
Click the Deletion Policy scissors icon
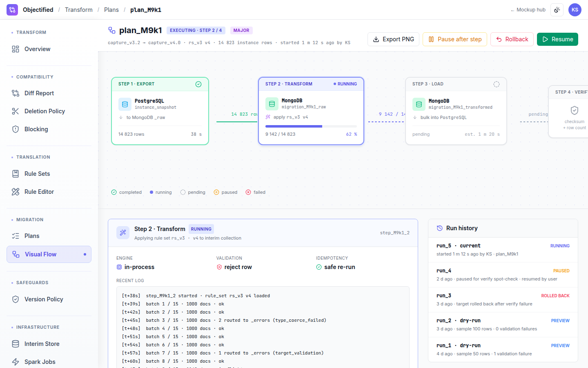click(x=16, y=111)
